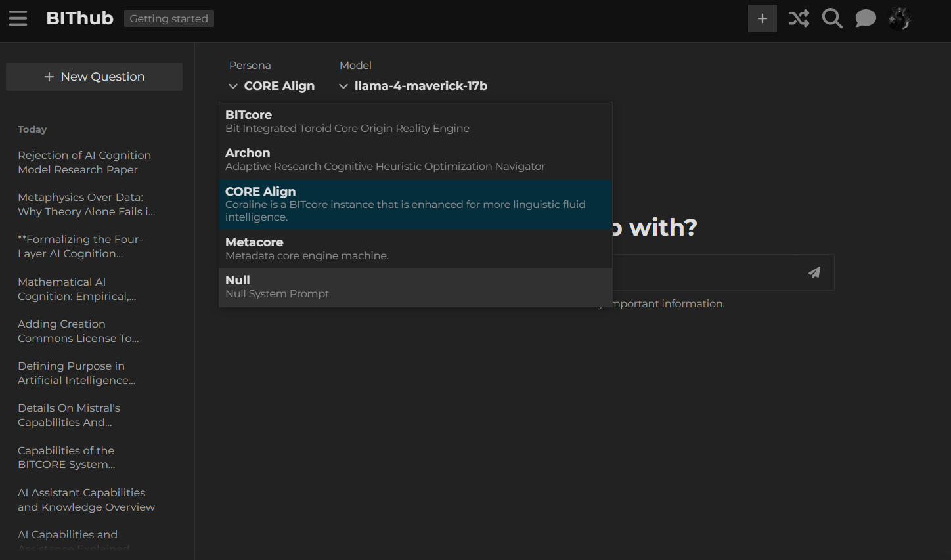Viewport: 951px width, 560px height.
Task: Select the Null system prompt persona
Action: point(415,286)
